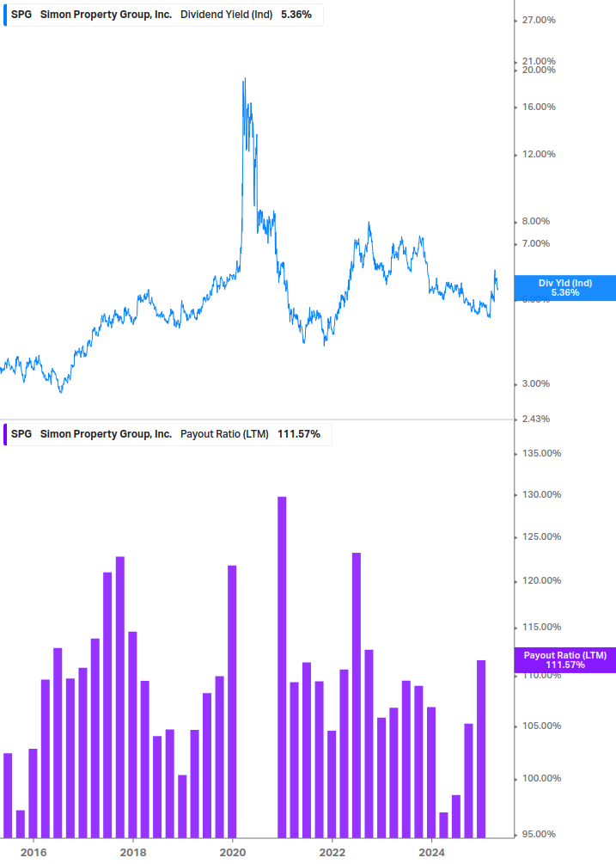This screenshot has width=616, height=864.
Task: Click the 100.00% axis value
Action: click(541, 779)
